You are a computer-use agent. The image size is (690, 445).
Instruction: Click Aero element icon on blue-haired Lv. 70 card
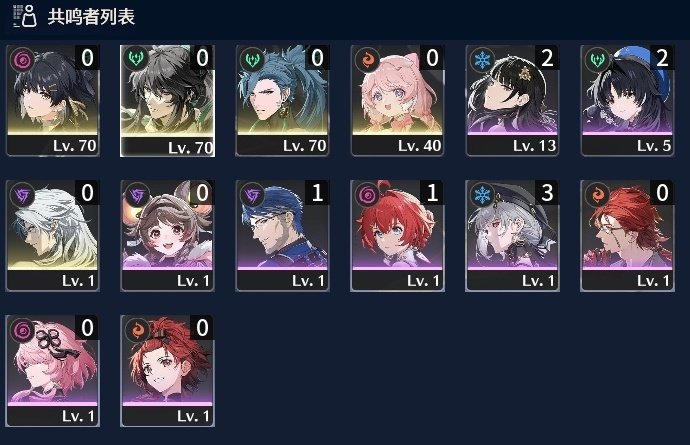point(252,59)
